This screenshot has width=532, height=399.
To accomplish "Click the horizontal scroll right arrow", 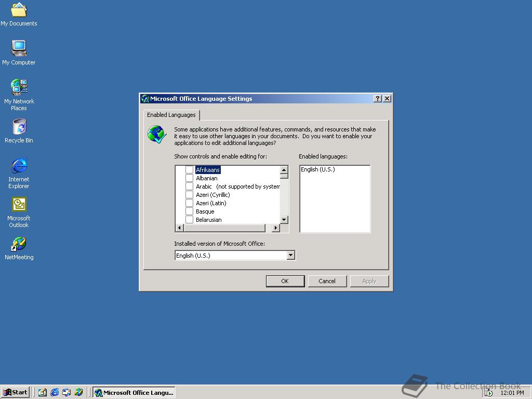I will 276,228.
